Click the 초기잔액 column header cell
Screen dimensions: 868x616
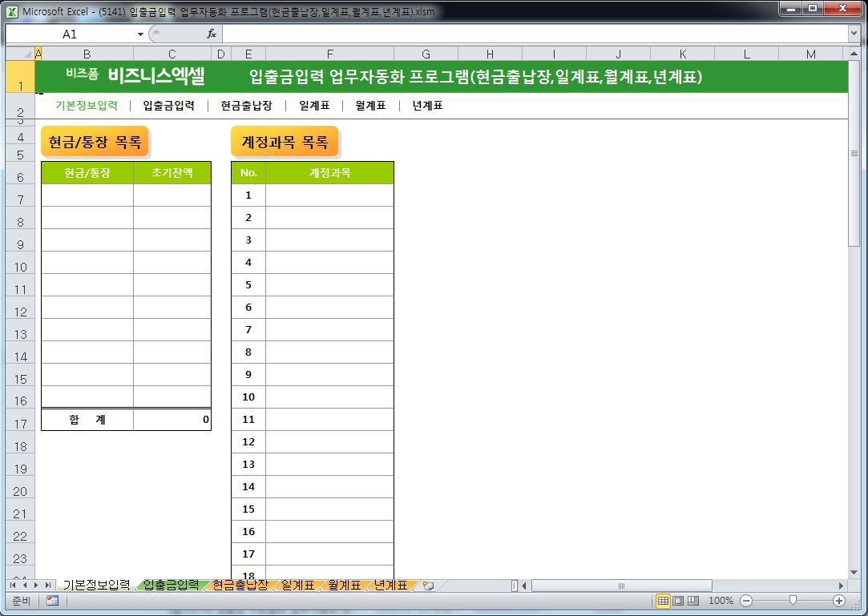172,173
